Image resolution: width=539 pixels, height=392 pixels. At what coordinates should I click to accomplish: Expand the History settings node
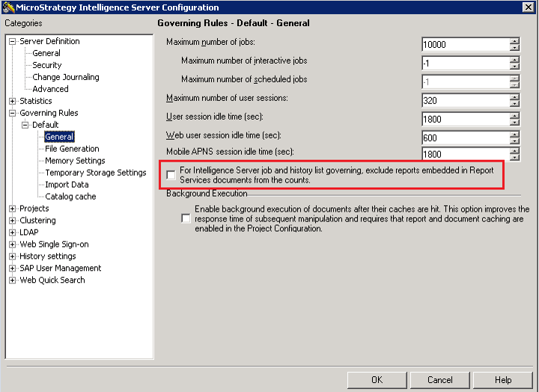13,257
